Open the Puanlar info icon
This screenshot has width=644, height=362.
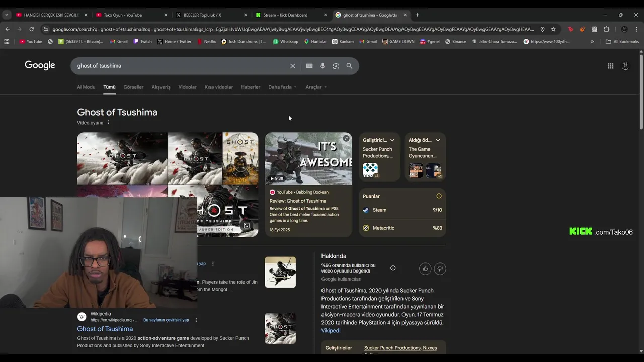(x=439, y=196)
